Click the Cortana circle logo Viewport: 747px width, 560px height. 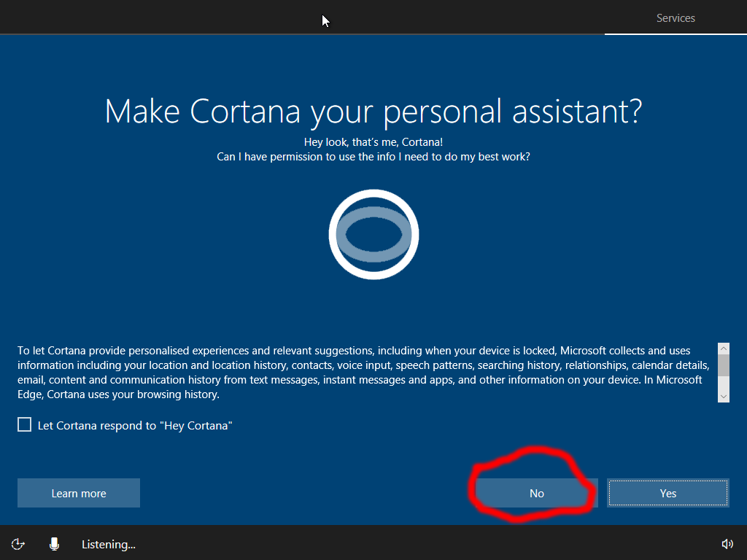click(x=374, y=234)
